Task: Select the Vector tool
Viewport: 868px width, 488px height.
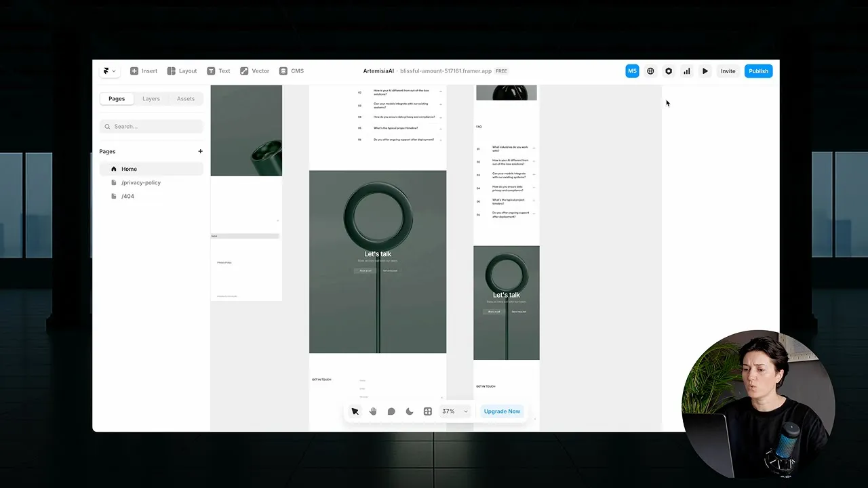Action: [x=254, y=70]
